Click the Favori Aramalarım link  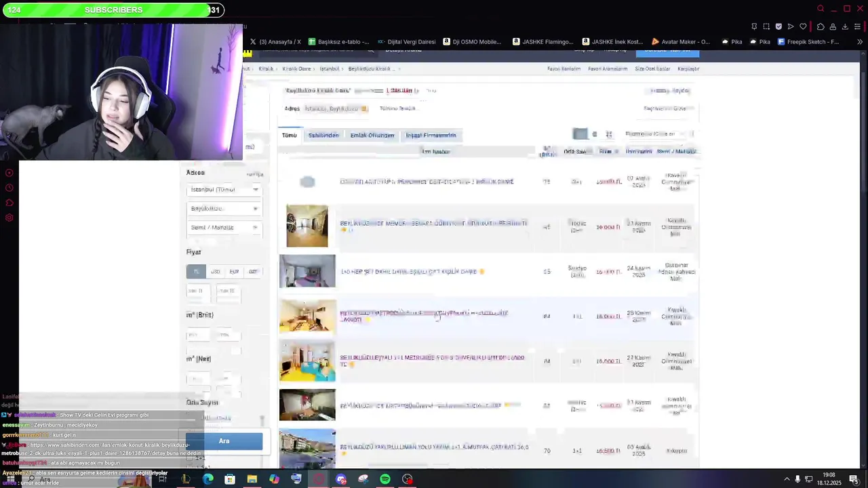pyautogui.click(x=608, y=68)
